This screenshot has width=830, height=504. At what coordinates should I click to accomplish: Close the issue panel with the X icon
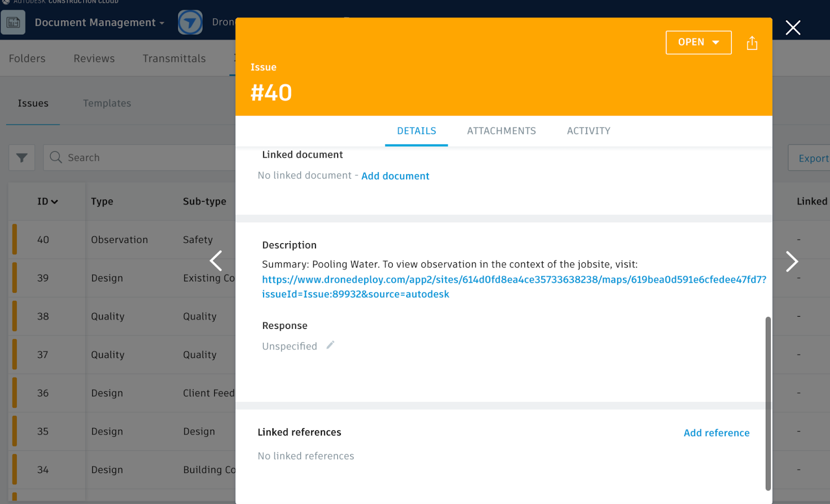click(793, 28)
